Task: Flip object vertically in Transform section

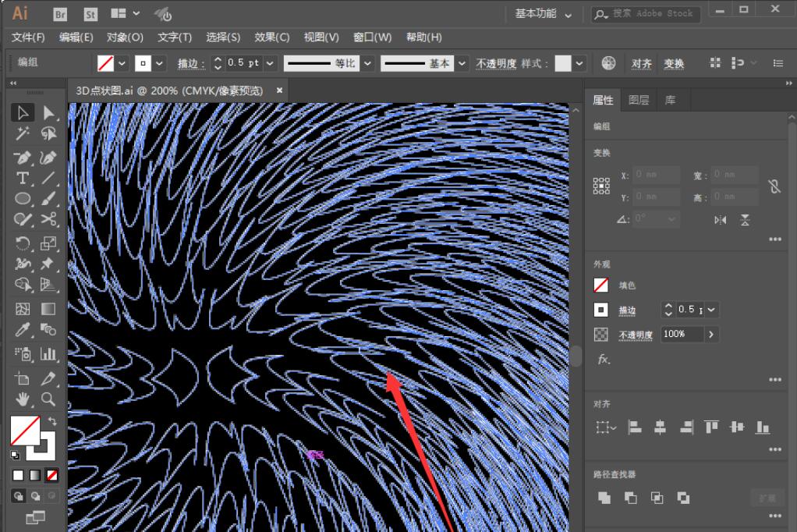Action: click(x=745, y=220)
